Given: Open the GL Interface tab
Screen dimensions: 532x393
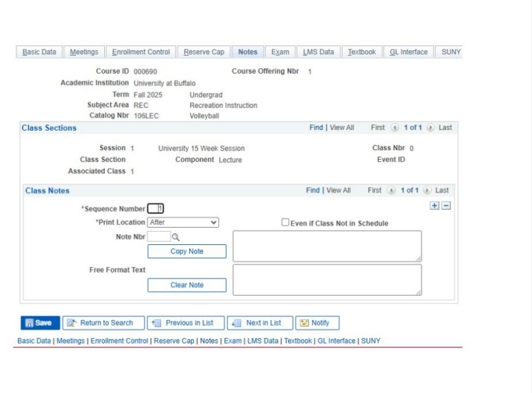Looking at the screenshot, I should pyautogui.click(x=408, y=52).
